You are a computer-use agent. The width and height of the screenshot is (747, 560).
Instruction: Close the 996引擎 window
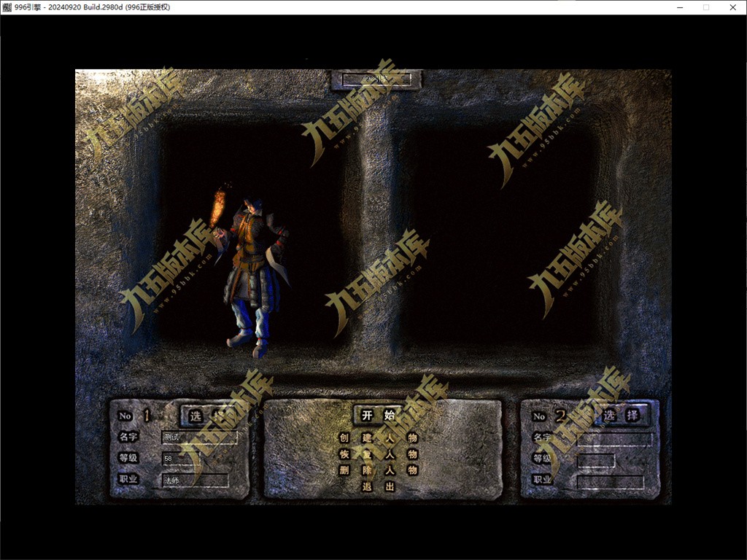(x=732, y=7)
